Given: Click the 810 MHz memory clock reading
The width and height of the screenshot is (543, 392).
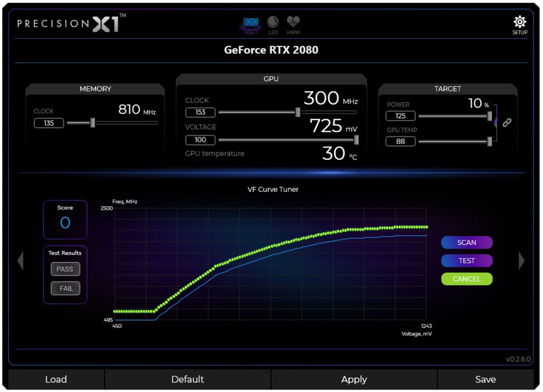Looking at the screenshot, I should tap(137, 110).
